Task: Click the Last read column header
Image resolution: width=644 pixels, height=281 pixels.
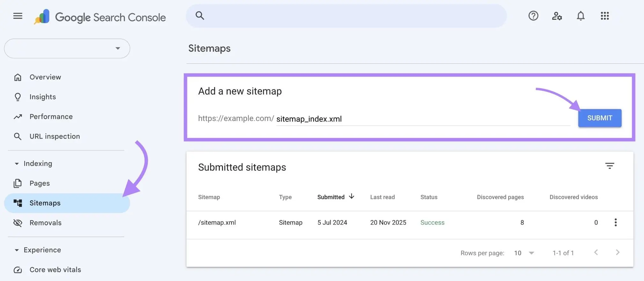Action: [382, 197]
